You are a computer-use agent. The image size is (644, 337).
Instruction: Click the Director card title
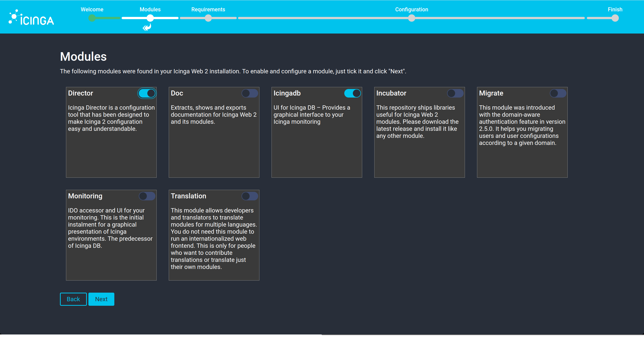[81, 93]
